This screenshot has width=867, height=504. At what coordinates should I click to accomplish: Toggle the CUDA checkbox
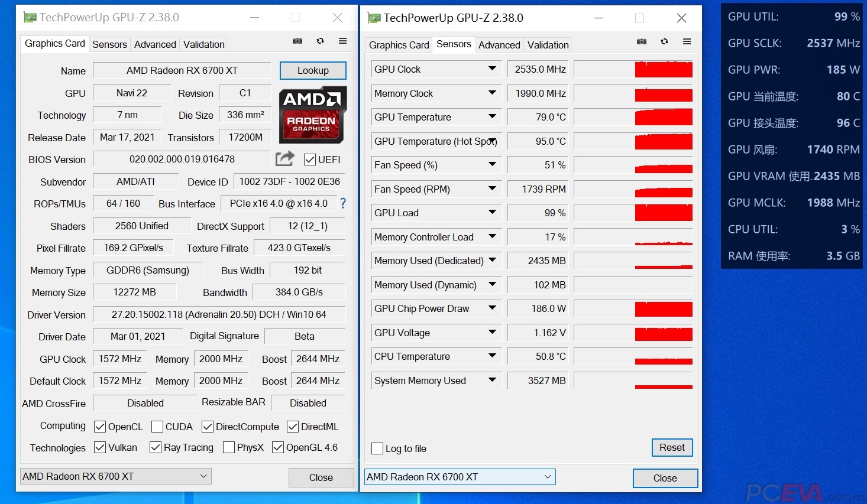point(157,427)
